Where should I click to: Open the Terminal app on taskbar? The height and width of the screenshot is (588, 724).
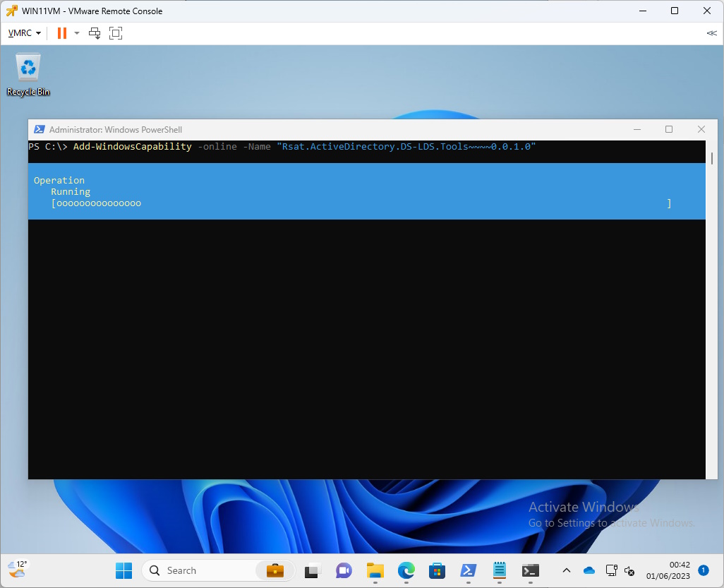(x=531, y=571)
